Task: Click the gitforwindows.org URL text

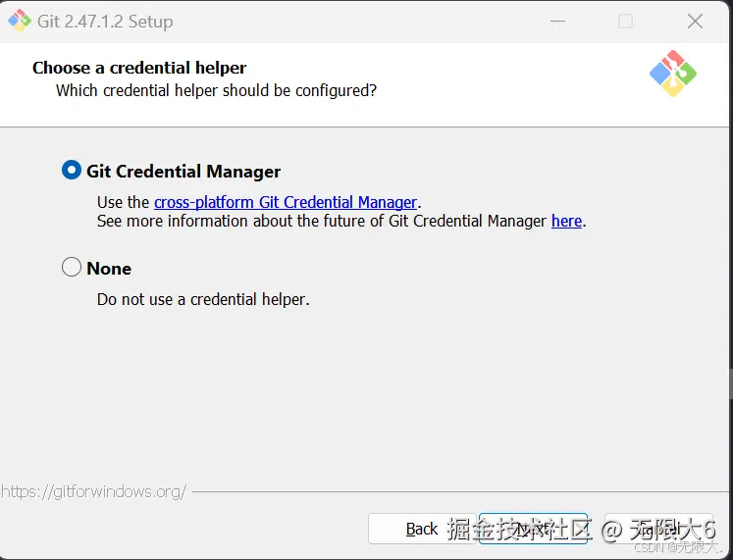Action: 93,491
